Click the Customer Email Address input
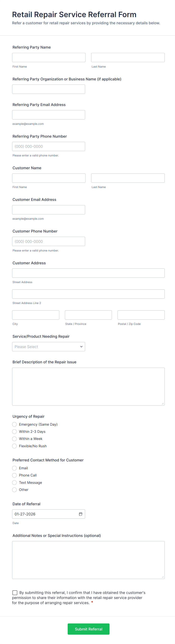175x644 pixels. click(x=49, y=210)
